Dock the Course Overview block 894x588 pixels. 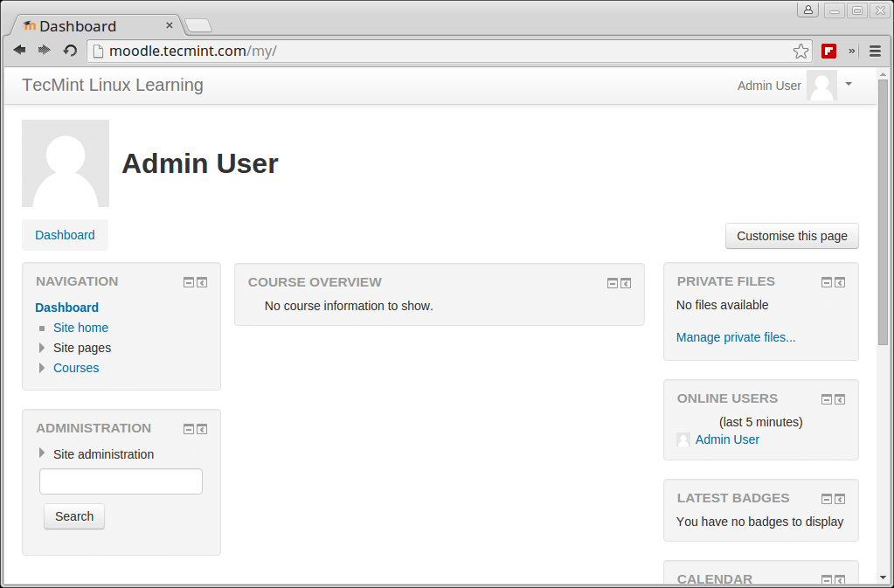[626, 283]
